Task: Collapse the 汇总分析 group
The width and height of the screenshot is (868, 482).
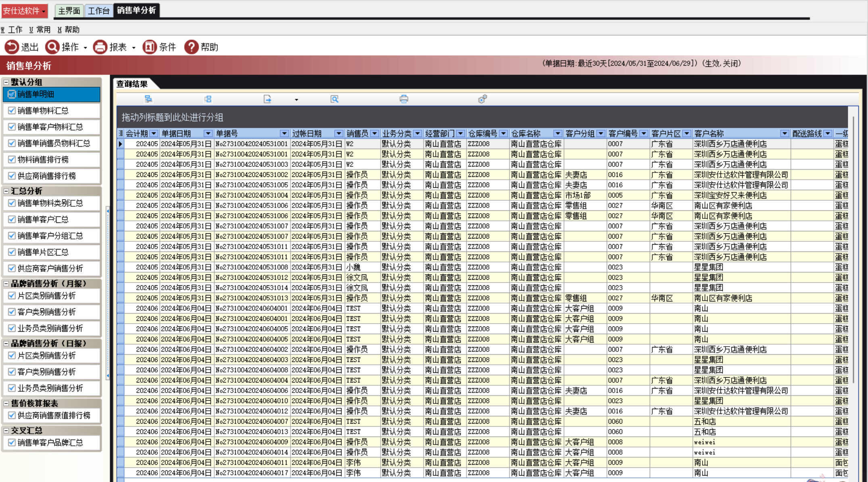Action: (x=6, y=191)
